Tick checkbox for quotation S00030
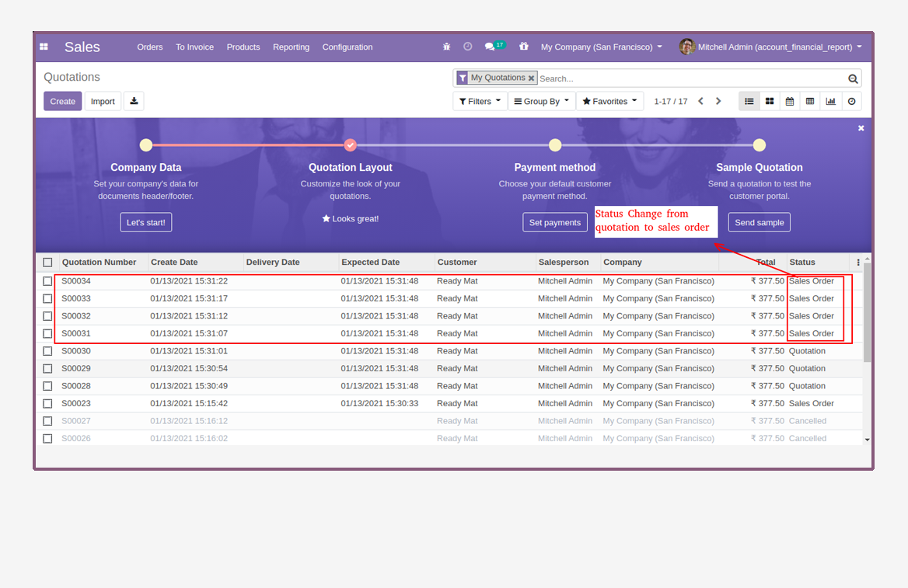The height and width of the screenshot is (588, 908). coord(47,351)
